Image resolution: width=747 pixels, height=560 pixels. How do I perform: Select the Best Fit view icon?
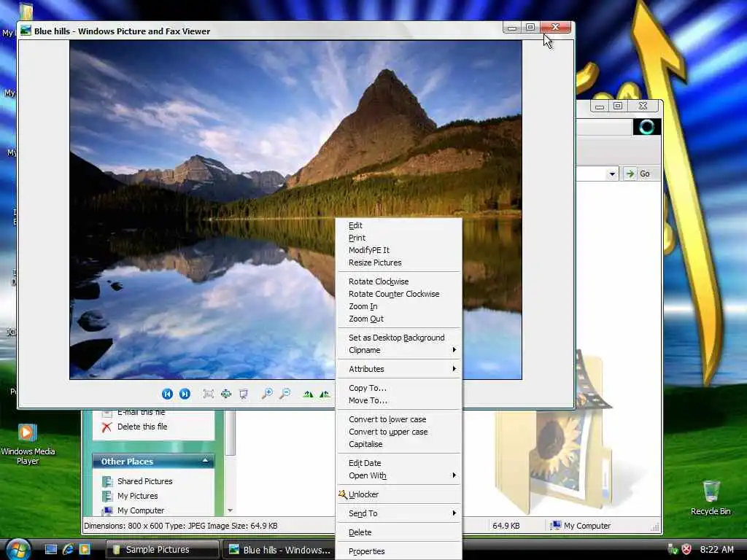click(208, 394)
